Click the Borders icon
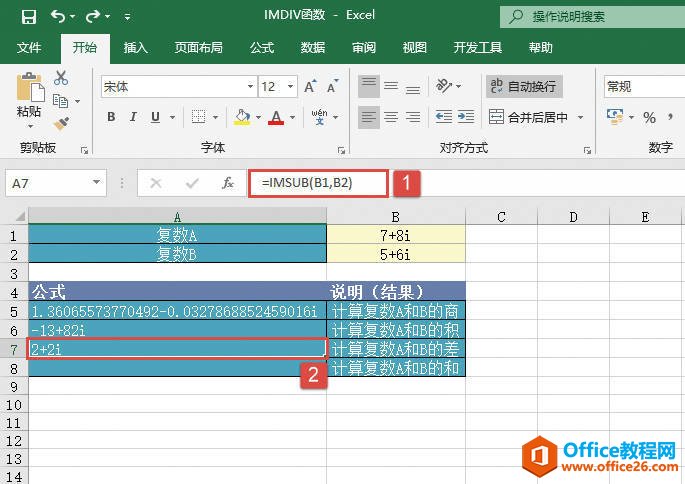Image resolution: width=685 pixels, height=484 pixels. (x=198, y=117)
